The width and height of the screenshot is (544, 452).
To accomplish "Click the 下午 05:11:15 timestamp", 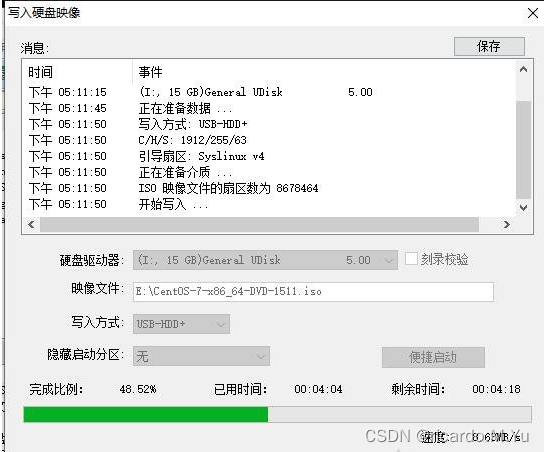I will (68, 92).
